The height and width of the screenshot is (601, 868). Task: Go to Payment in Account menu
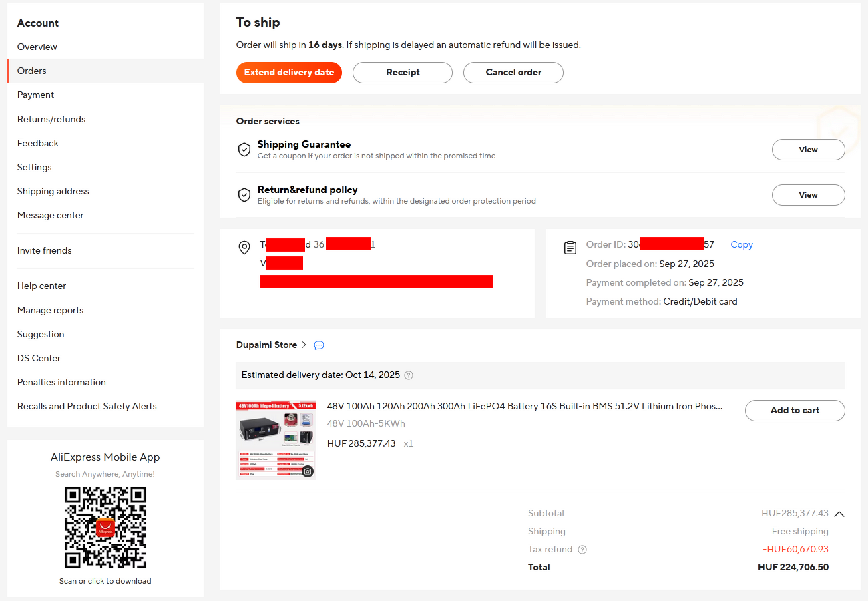36,95
